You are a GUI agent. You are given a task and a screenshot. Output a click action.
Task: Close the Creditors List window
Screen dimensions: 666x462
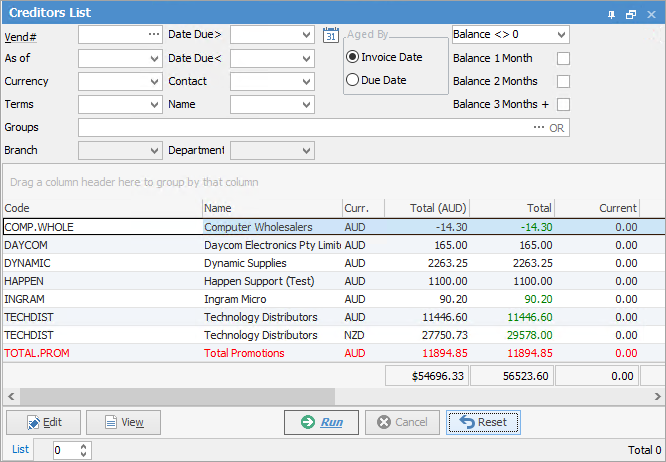[x=651, y=14]
